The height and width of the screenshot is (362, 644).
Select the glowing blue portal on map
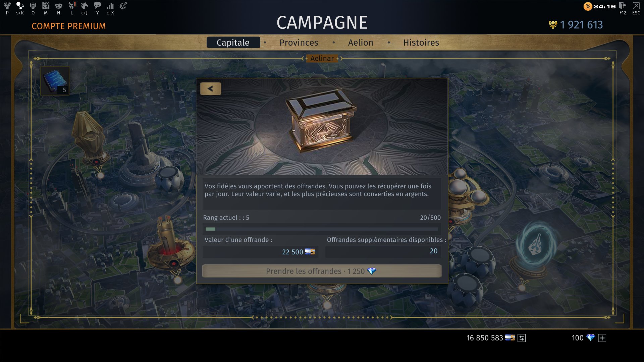[535, 246]
